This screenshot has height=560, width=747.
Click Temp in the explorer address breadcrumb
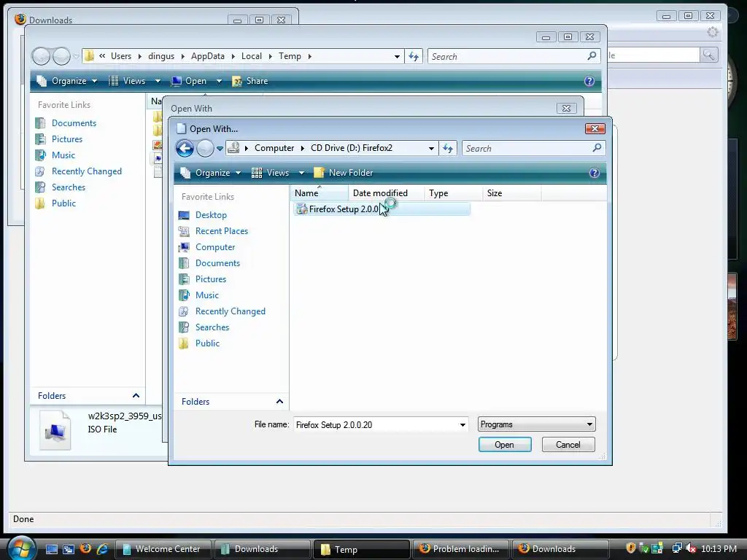[x=290, y=56]
